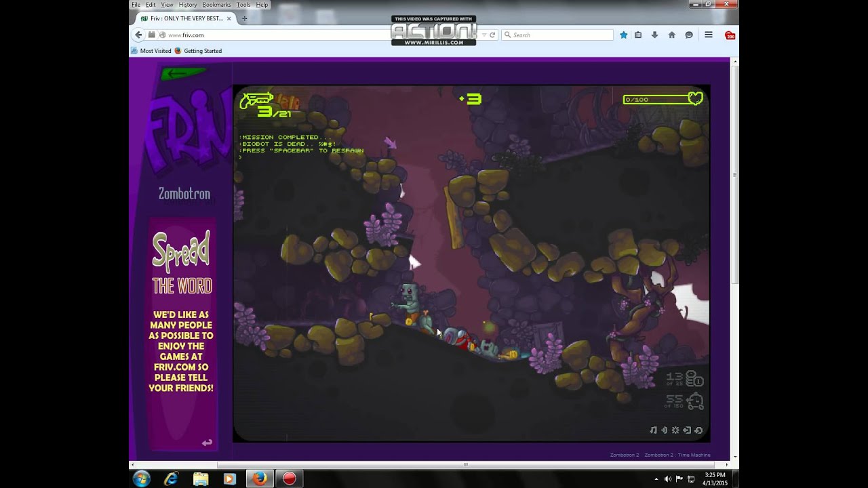Viewport: 868px width, 488px height.
Task: Click the time stopwatch counter icon
Action: point(694,401)
